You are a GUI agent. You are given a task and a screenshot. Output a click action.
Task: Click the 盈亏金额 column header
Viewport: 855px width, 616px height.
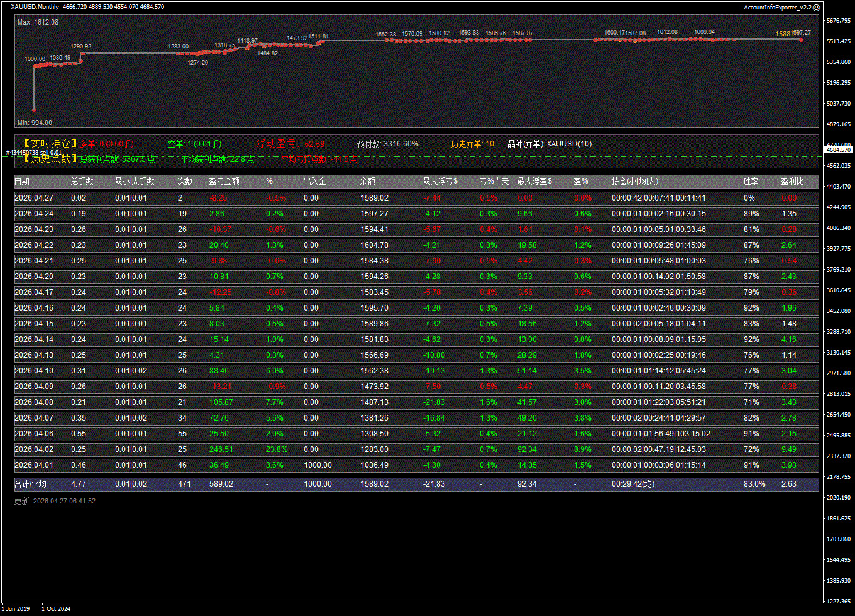click(224, 182)
